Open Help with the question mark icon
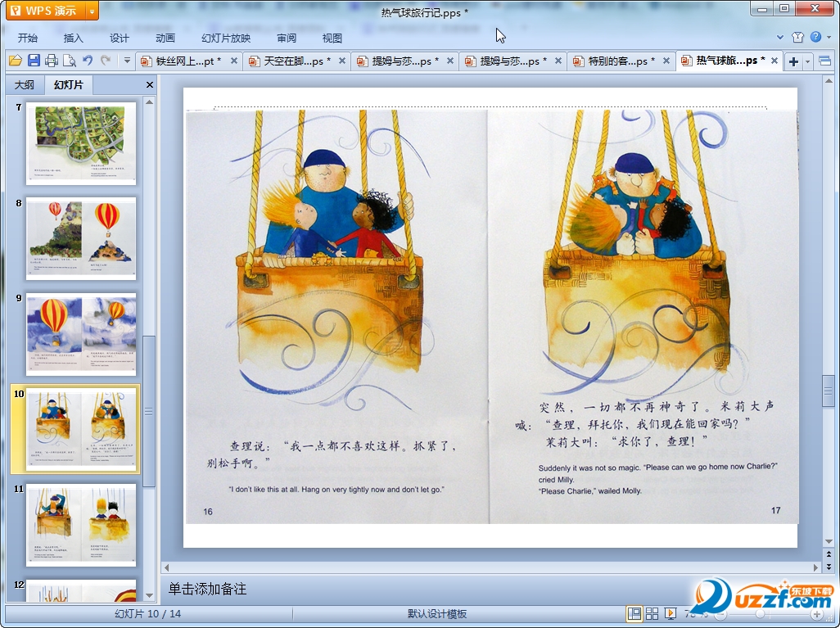Viewport: 840px width, 628px height. coord(816,37)
